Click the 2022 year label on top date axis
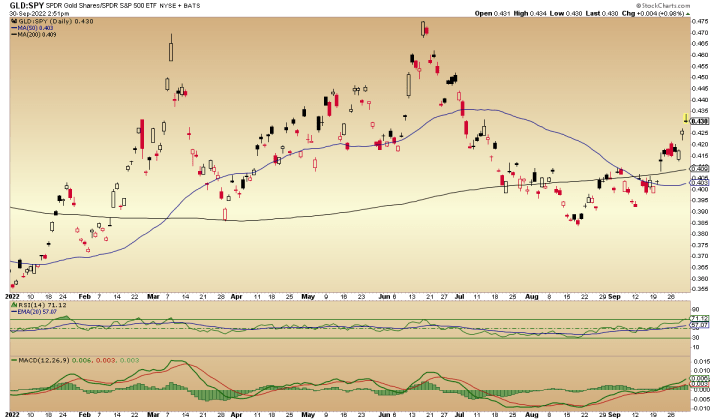Image resolution: width=720 pixels, height=420 pixels. (13, 297)
